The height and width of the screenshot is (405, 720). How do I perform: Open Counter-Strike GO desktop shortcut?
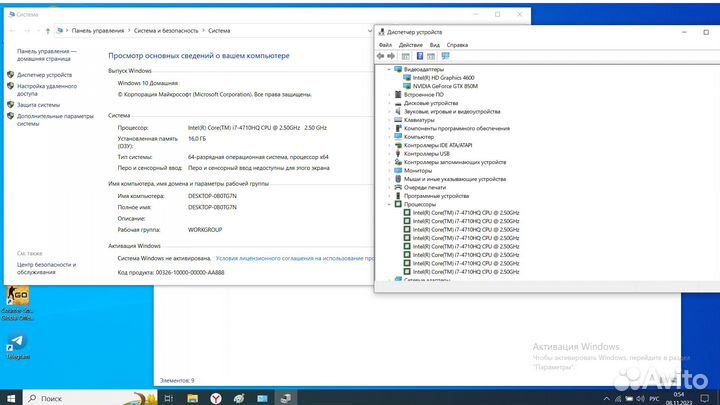17,298
